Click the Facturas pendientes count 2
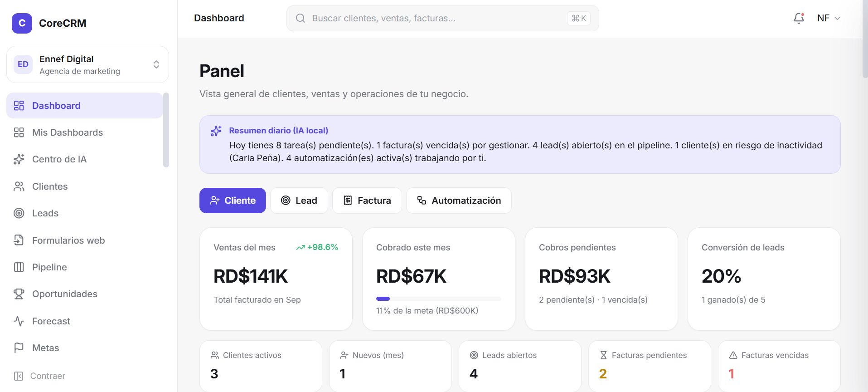 tap(603, 374)
